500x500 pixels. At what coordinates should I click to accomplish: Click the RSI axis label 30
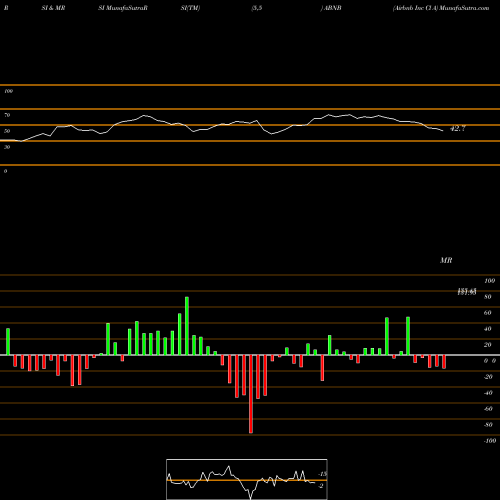pos(7,147)
